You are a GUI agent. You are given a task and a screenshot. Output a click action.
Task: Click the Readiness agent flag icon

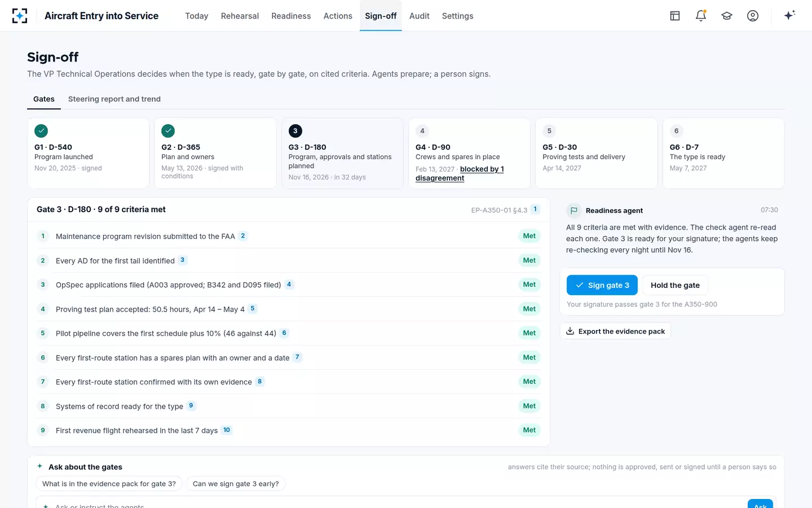[x=573, y=211]
